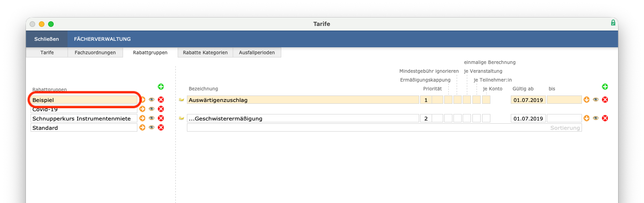Toggle eye icon for Covid-19 group

(152, 109)
